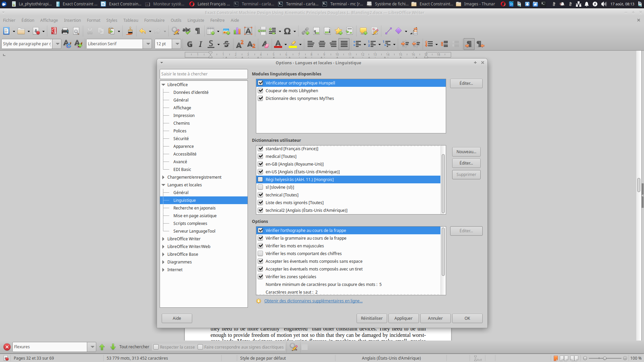Open the special character Omega icon
The height and width of the screenshot is (362, 644).
[x=287, y=31]
